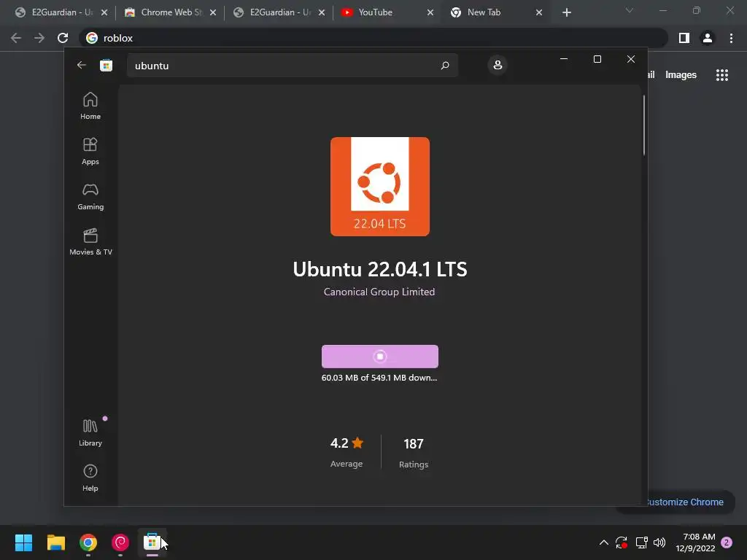Open network tray icon
Screen dimensions: 747x560
pyautogui.click(x=641, y=542)
